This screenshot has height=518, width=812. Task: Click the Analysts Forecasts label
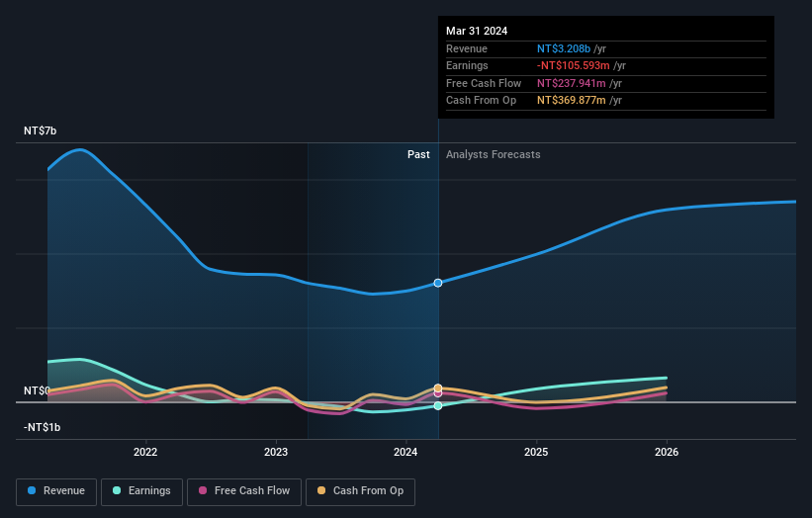click(x=493, y=155)
